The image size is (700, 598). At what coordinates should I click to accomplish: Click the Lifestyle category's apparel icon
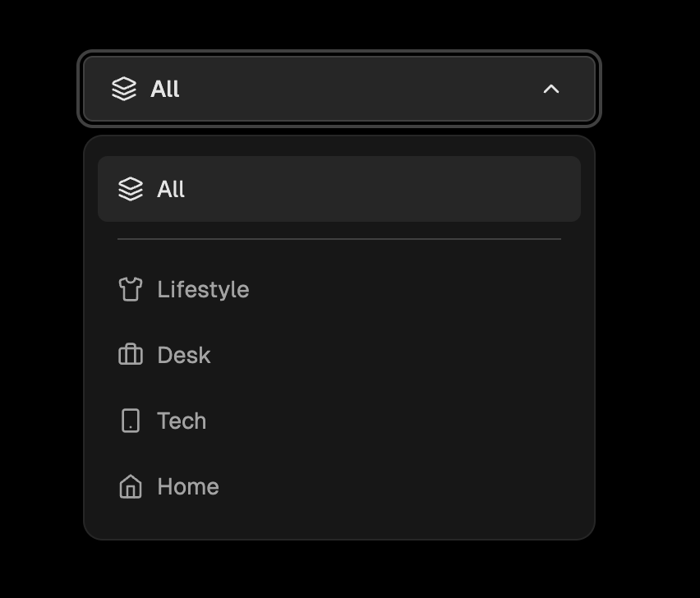pyautogui.click(x=131, y=289)
